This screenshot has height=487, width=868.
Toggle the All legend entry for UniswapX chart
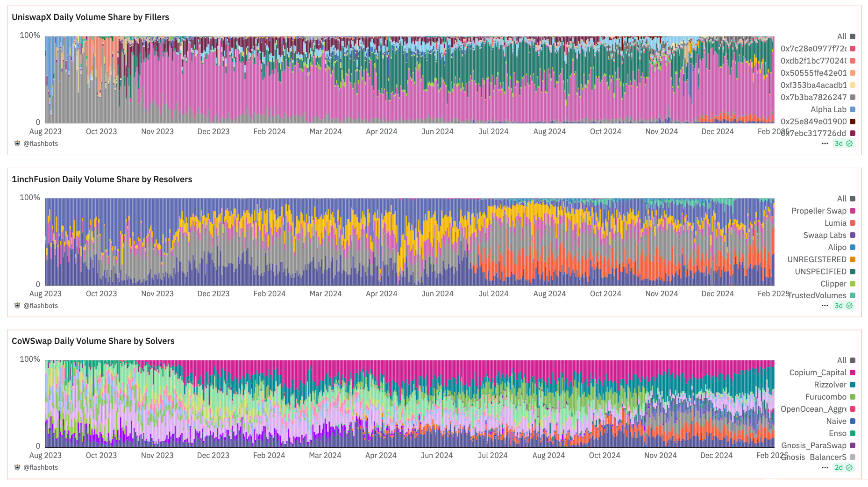tap(841, 36)
